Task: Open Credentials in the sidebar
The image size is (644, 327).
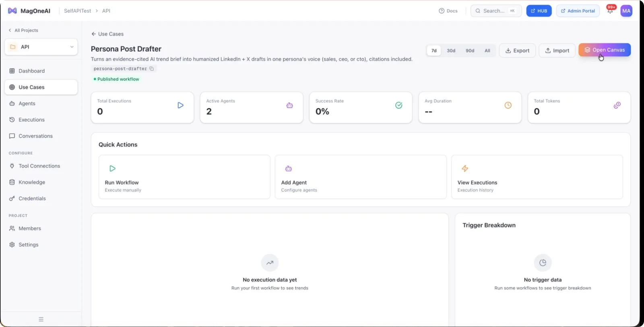Action: click(x=41, y=199)
